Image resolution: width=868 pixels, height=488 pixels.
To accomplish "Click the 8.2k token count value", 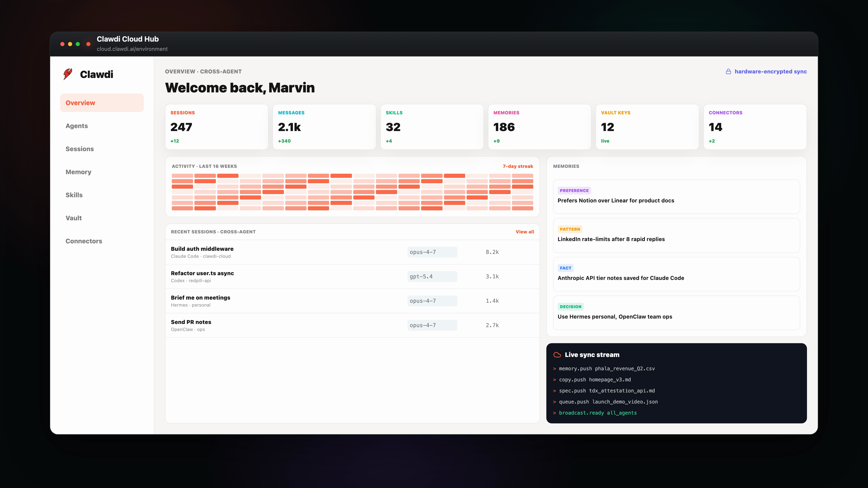I will [492, 252].
